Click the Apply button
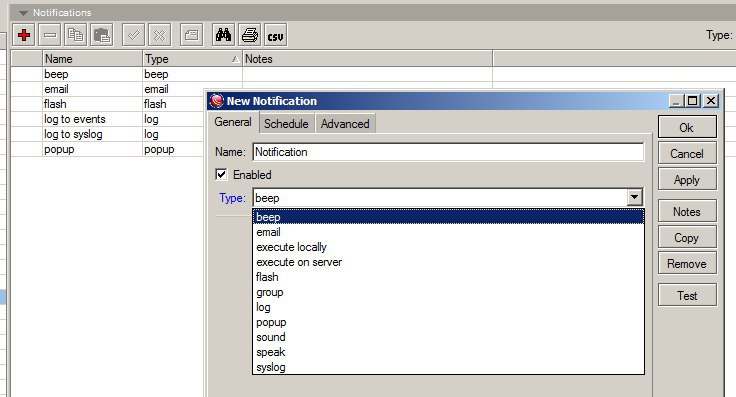The height and width of the screenshot is (397, 736). pyautogui.click(x=687, y=180)
